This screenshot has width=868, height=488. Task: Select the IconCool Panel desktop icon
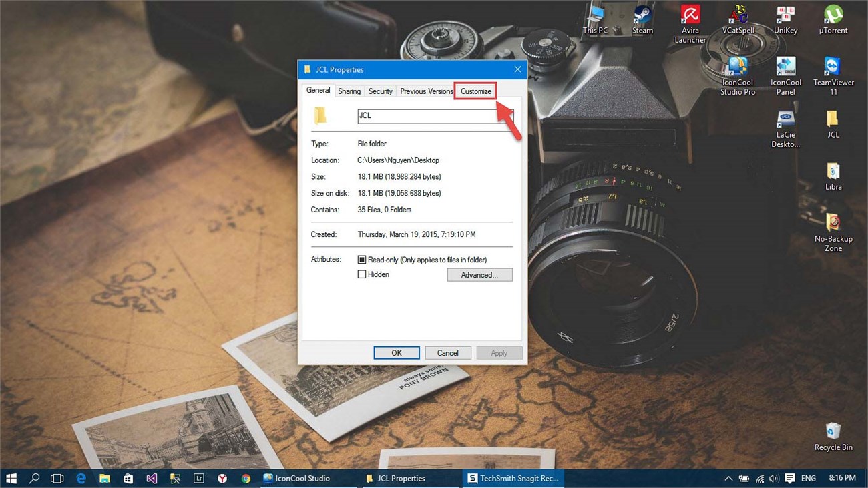(785, 77)
